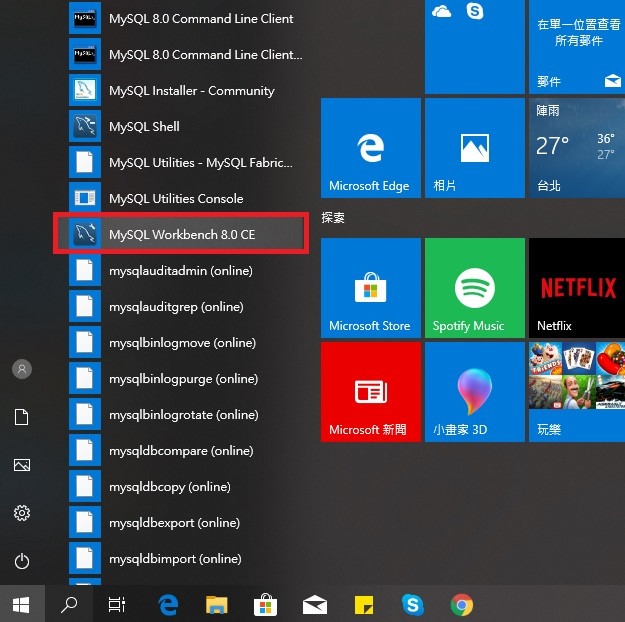Open MySQL Installer - Community
Image resolution: width=625 pixels, height=622 pixels.
[187, 91]
